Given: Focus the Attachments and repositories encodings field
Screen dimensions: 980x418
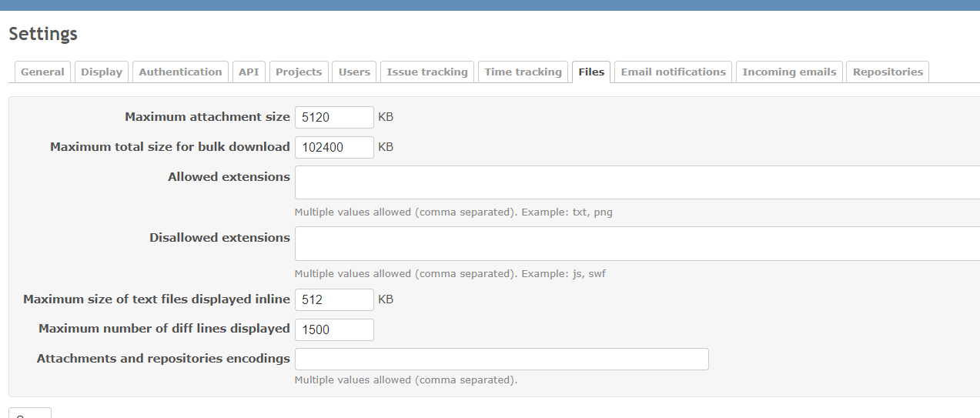Looking at the screenshot, I should tap(501, 359).
